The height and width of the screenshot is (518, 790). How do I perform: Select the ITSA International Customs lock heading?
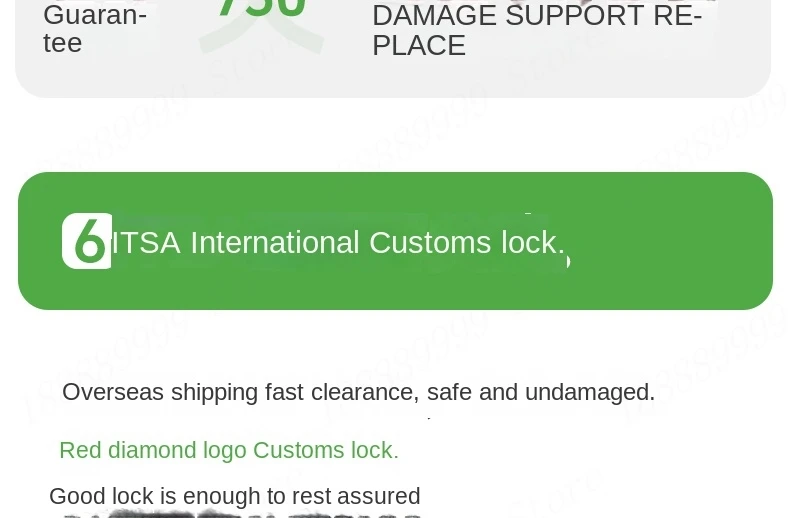(338, 242)
